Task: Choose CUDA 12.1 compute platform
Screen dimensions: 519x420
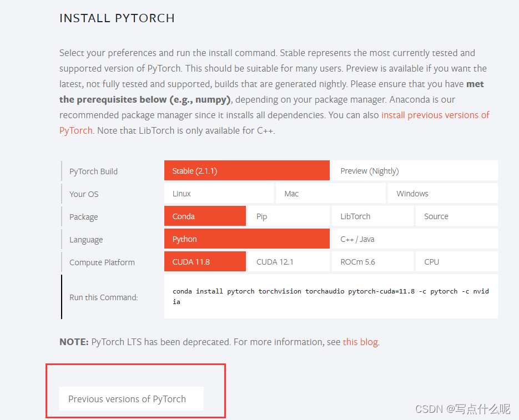Action: pyautogui.click(x=288, y=261)
